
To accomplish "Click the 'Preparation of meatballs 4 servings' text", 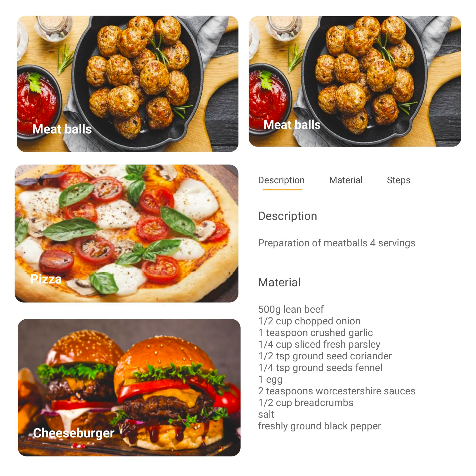I will (x=337, y=243).
